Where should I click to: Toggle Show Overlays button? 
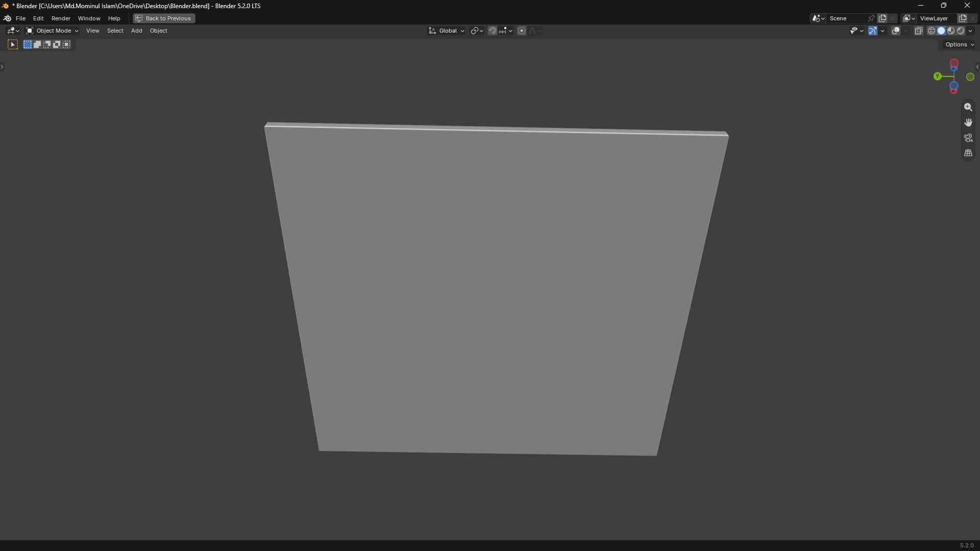[x=896, y=31]
